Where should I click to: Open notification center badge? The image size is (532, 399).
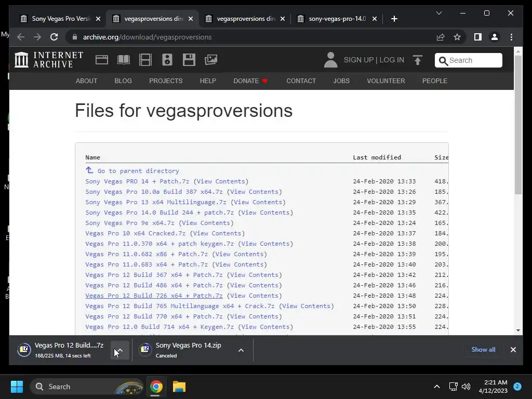tap(517, 386)
